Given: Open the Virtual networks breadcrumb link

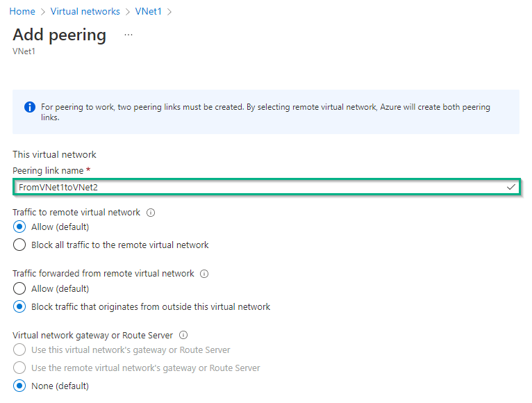Looking at the screenshot, I should [85, 12].
